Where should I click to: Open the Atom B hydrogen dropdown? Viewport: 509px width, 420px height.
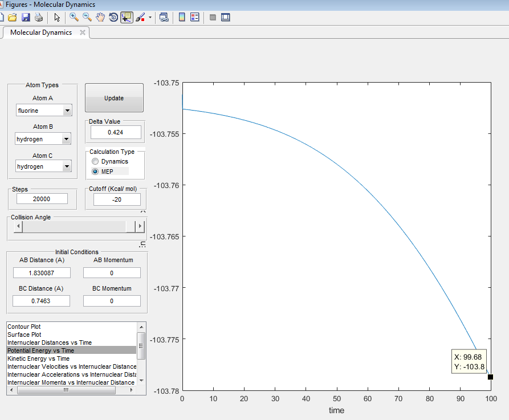tap(66, 139)
